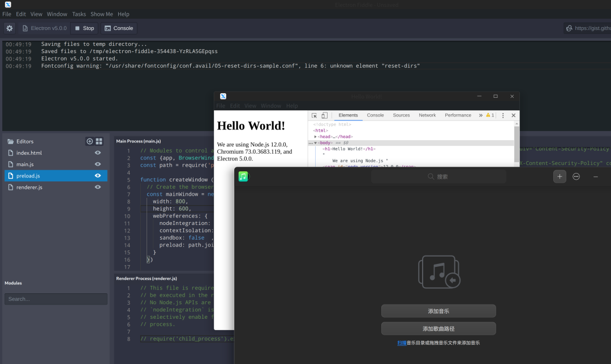Open File menu in Electron Fiddle
611x364 pixels.
tap(7, 14)
